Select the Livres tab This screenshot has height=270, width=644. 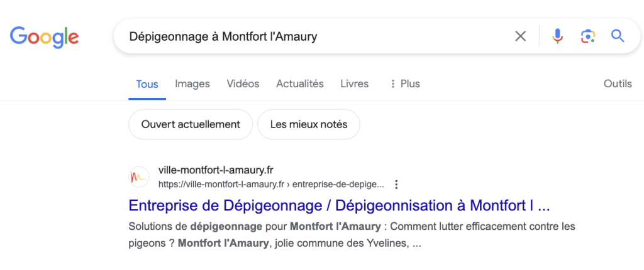(x=355, y=84)
